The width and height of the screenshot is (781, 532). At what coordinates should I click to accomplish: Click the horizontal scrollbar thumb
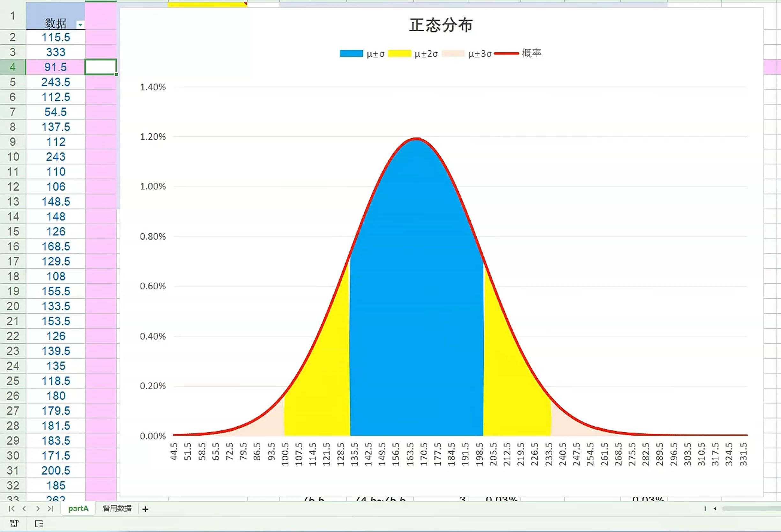click(751, 508)
